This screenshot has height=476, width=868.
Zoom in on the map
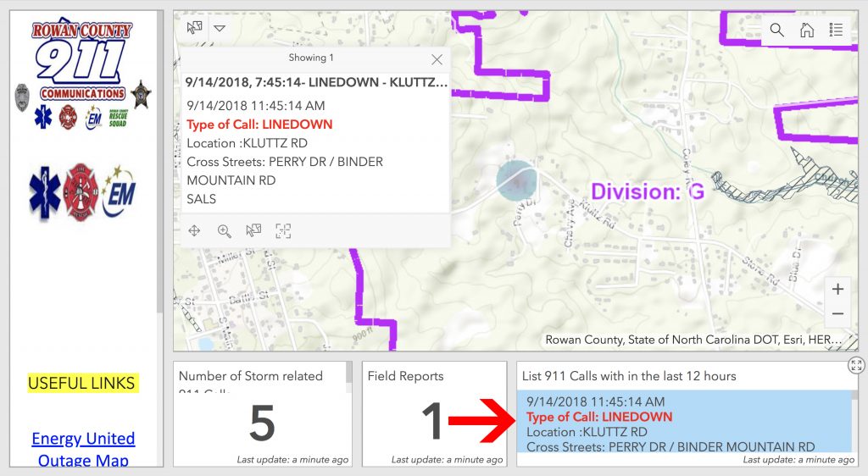click(837, 290)
